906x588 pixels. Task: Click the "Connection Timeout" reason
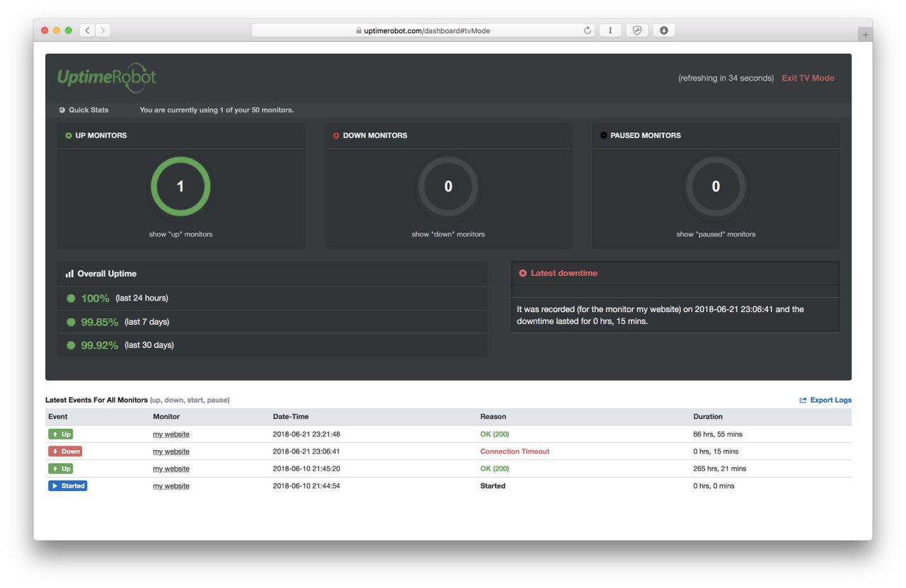[515, 451]
